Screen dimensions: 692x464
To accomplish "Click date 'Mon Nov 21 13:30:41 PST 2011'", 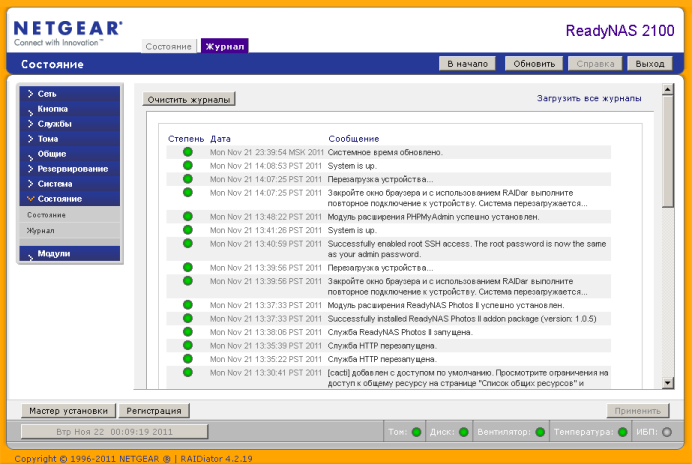I will point(266,373).
